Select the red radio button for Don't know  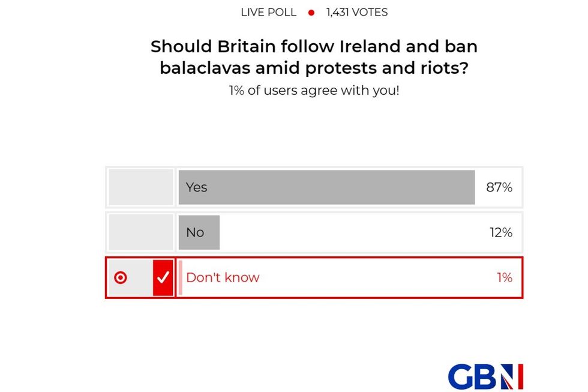[121, 277]
